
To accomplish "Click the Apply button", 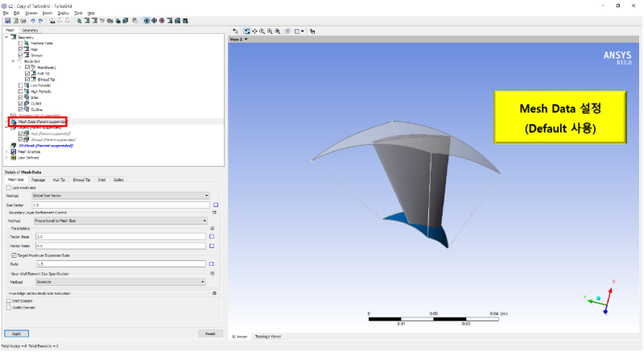I will [16, 333].
